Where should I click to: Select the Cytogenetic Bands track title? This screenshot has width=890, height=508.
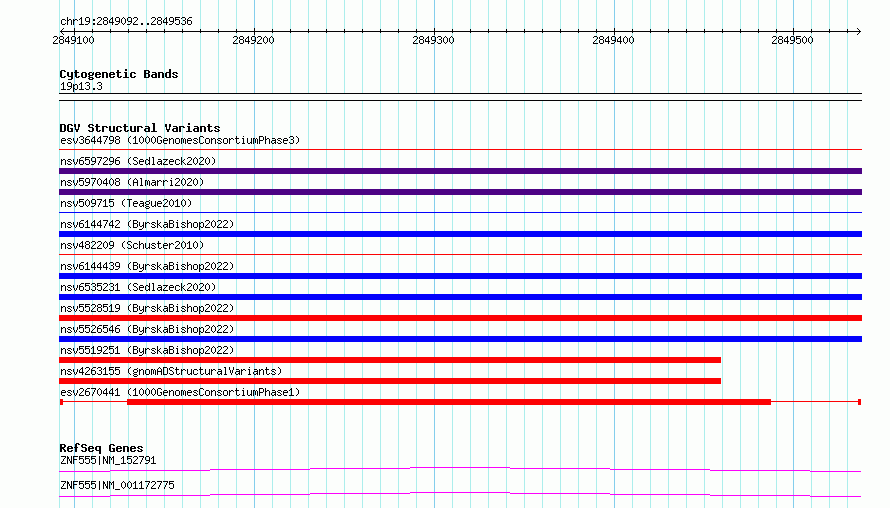119,74
